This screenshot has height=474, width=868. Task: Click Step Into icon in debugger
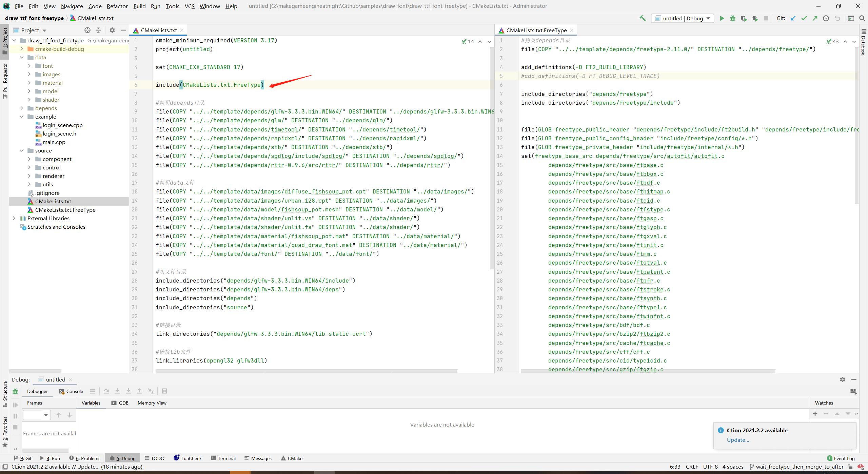tap(117, 391)
